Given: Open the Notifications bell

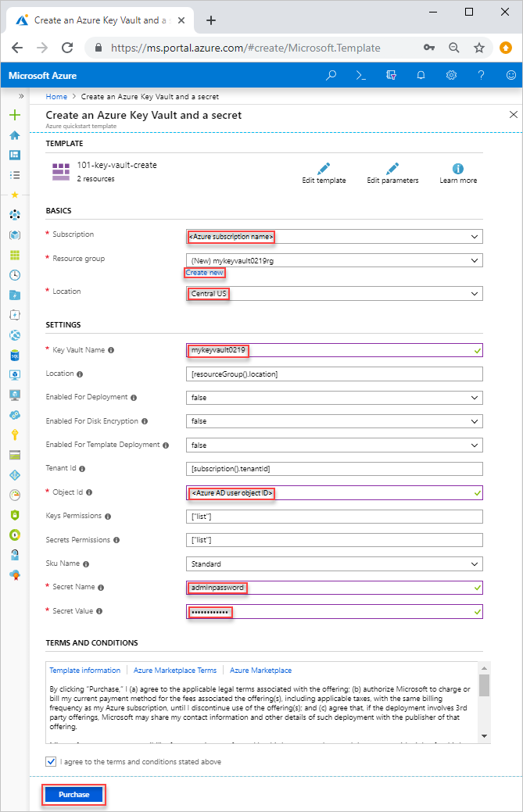Looking at the screenshot, I should pyautogui.click(x=421, y=75).
